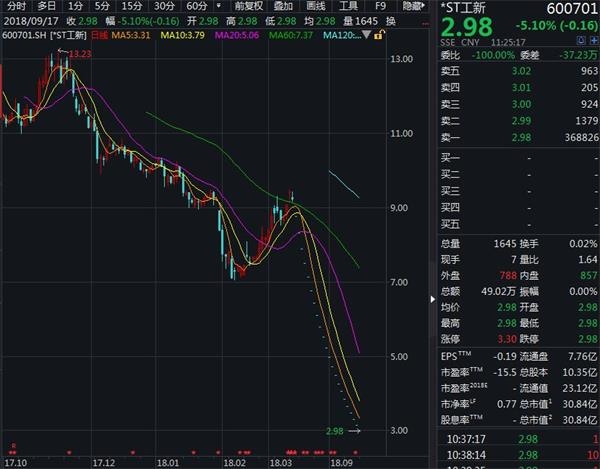600x469 pixels.
Task: Switch chart to 15分 interval
Action: click(x=132, y=6)
